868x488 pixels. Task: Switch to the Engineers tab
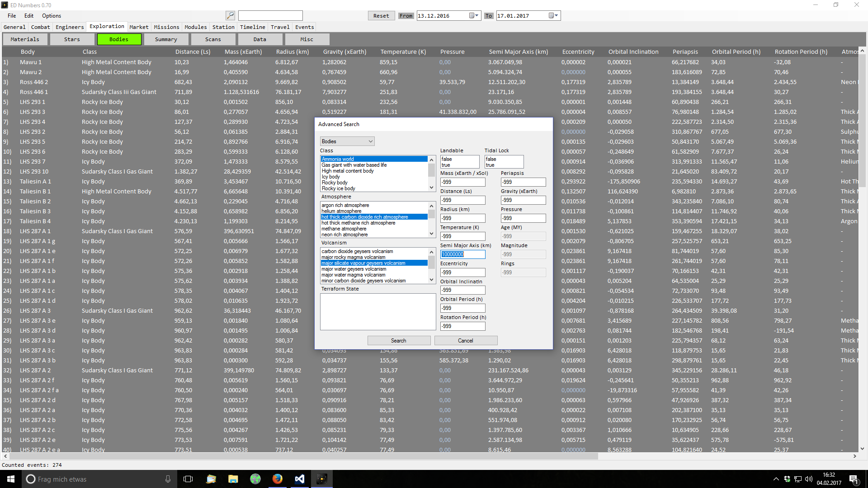[70, 27]
